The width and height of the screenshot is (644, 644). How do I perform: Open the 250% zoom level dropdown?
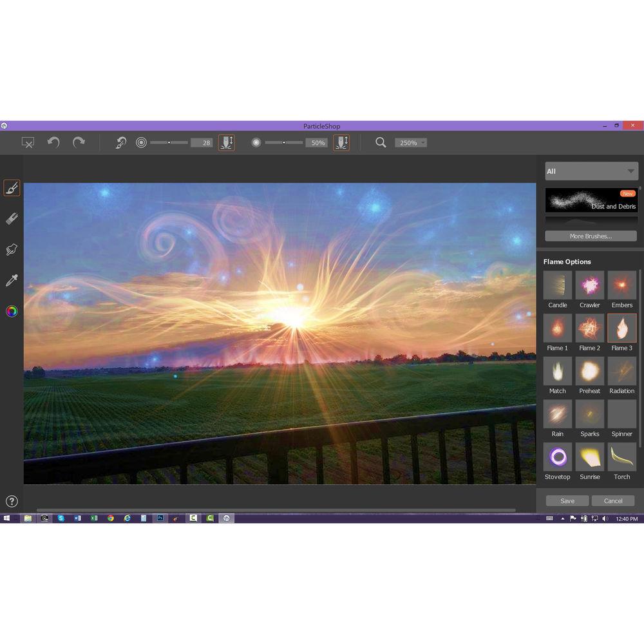[410, 142]
